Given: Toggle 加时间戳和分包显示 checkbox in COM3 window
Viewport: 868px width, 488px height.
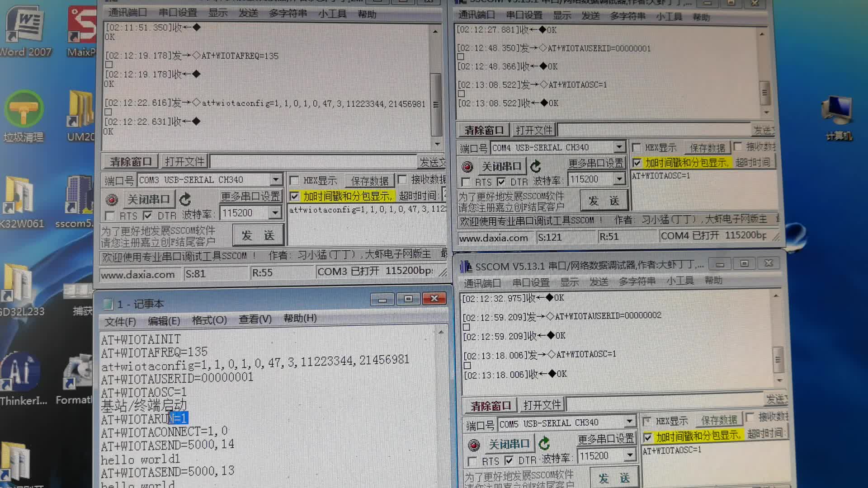Looking at the screenshot, I should 294,196.
